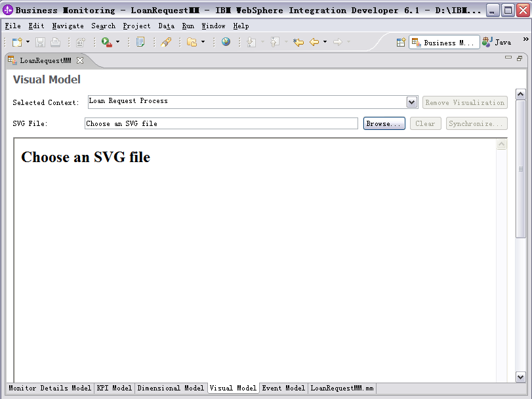Click the Last Edit Location icon

(298, 42)
